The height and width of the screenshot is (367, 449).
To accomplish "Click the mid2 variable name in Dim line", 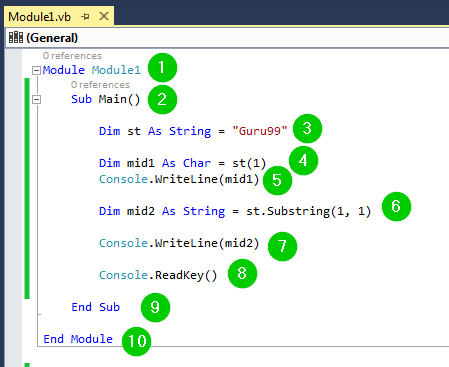I will [x=141, y=211].
